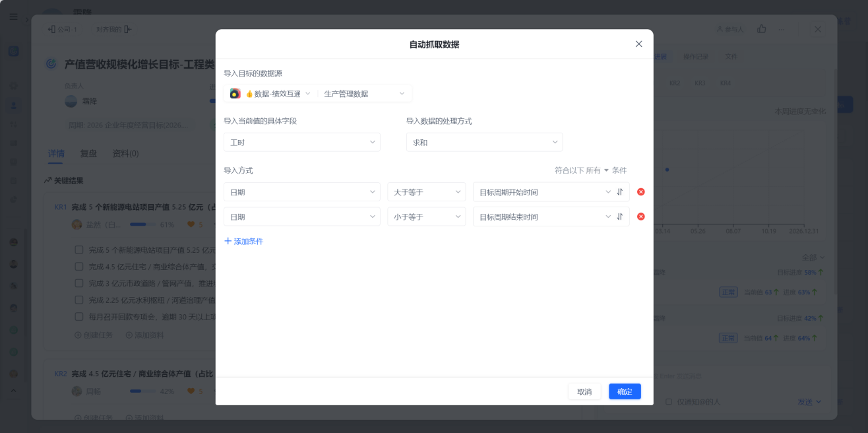
Task: Click the thumbs-up like icon
Action: coord(762,29)
